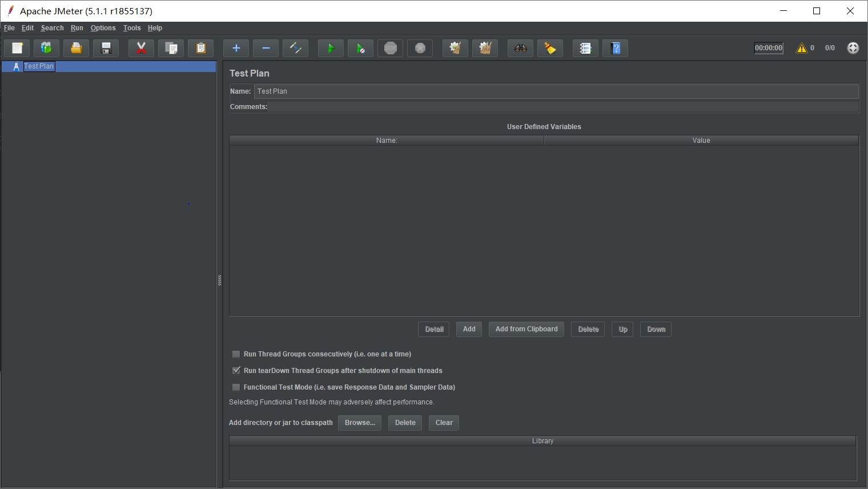Click the JMeter feather title icon
Screen dimensions: 868x489
pos(10,10)
